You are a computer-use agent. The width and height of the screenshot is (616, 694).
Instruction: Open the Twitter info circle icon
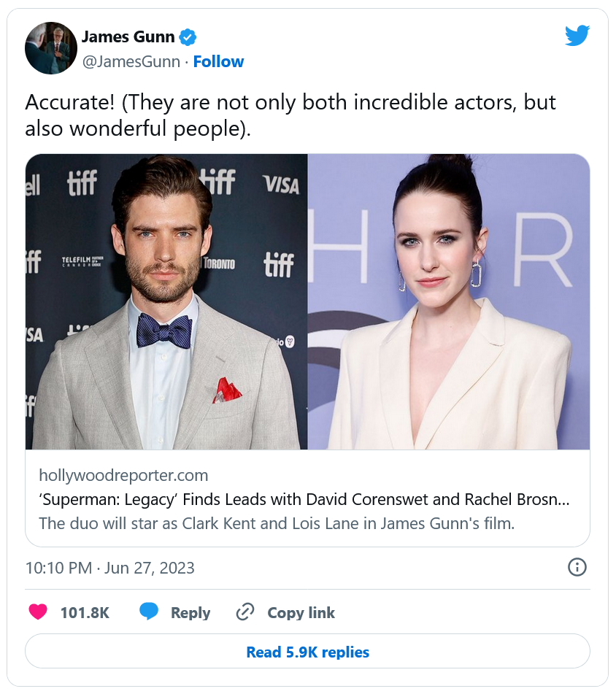coord(577,567)
